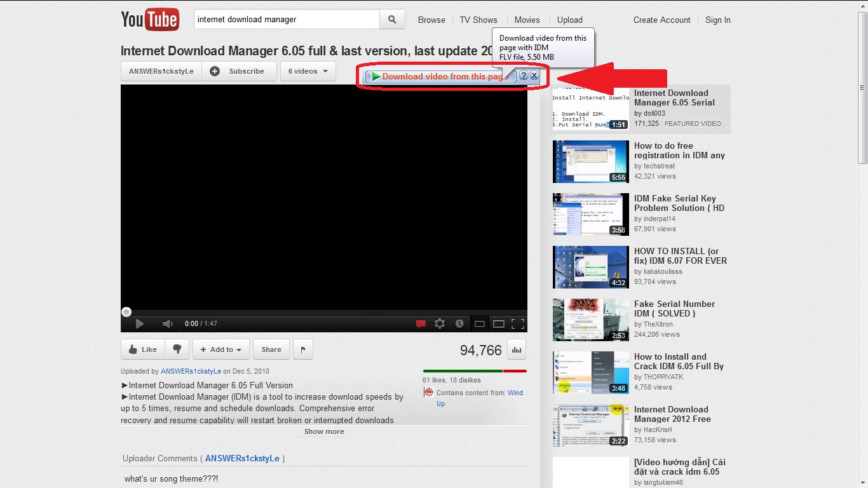The width and height of the screenshot is (868, 488).
Task: Open the Add to dropdown
Action: point(220,349)
